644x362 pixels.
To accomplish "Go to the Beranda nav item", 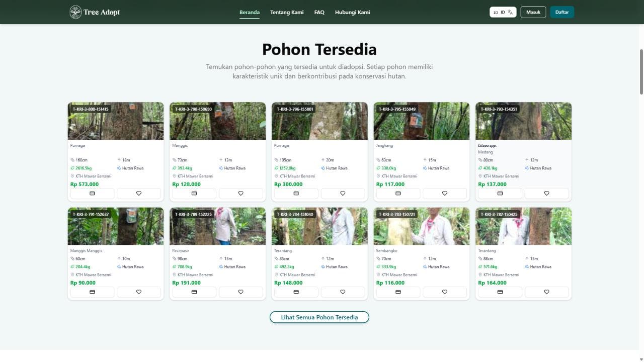I will pos(250,12).
